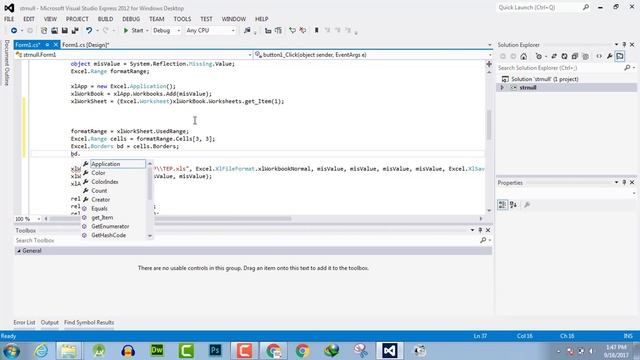Close the Form1.cs editor tab
The image size is (640, 360).
coord(56,45)
